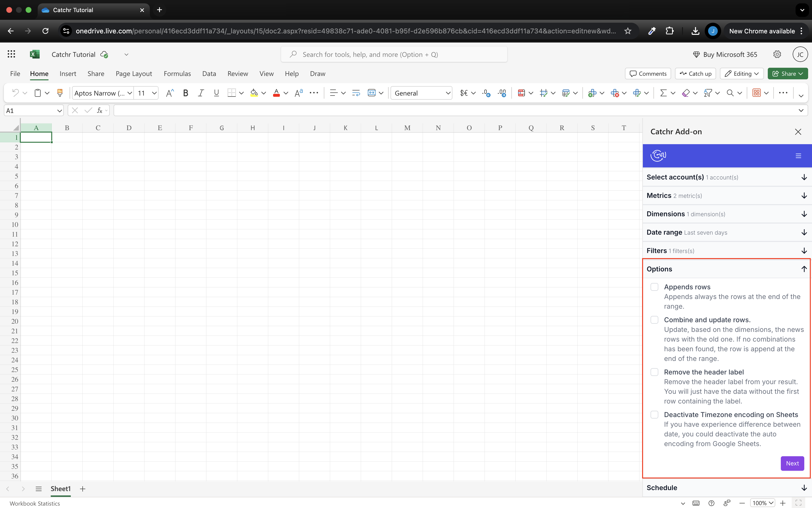Click the Undo icon in the ribbon

15,93
